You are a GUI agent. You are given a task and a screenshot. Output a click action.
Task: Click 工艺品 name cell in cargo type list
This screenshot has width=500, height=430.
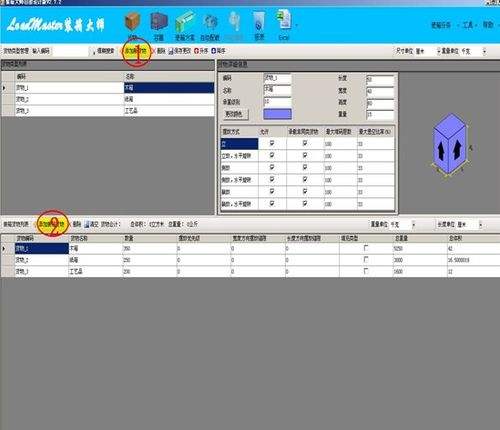point(169,111)
